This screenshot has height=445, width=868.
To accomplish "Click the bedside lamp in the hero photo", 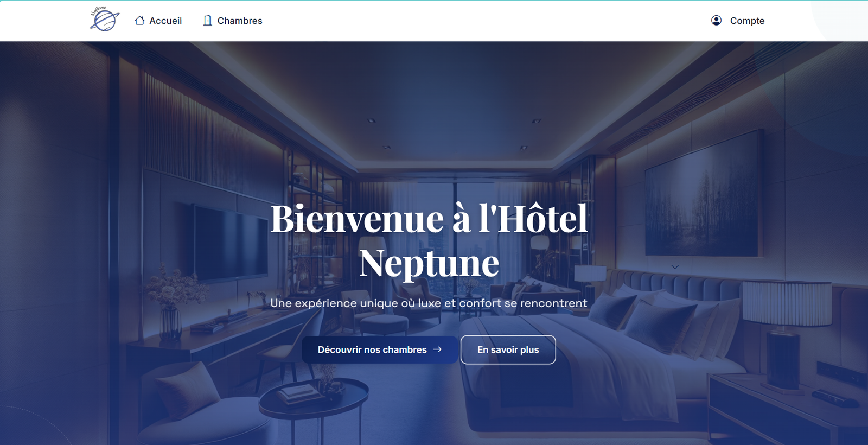I will click(786, 334).
